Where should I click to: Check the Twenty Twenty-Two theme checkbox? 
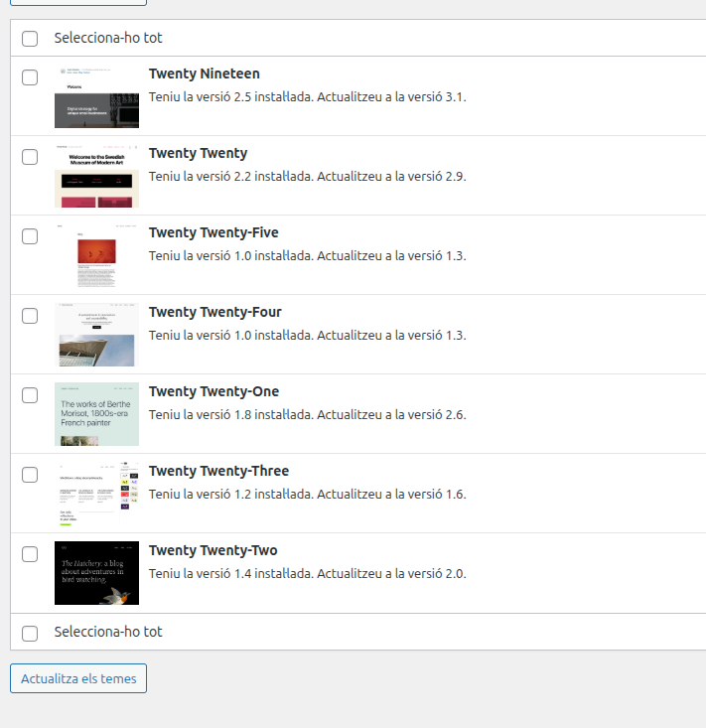30,554
